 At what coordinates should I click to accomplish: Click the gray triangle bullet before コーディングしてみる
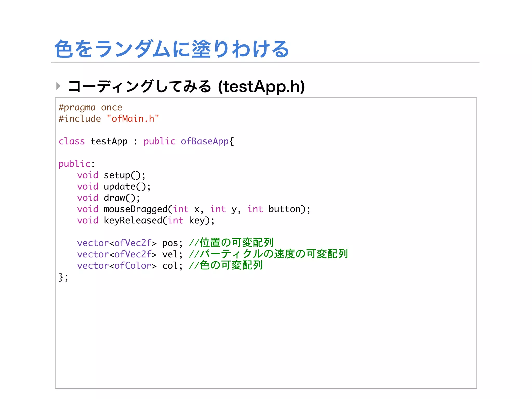tap(58, 86)
